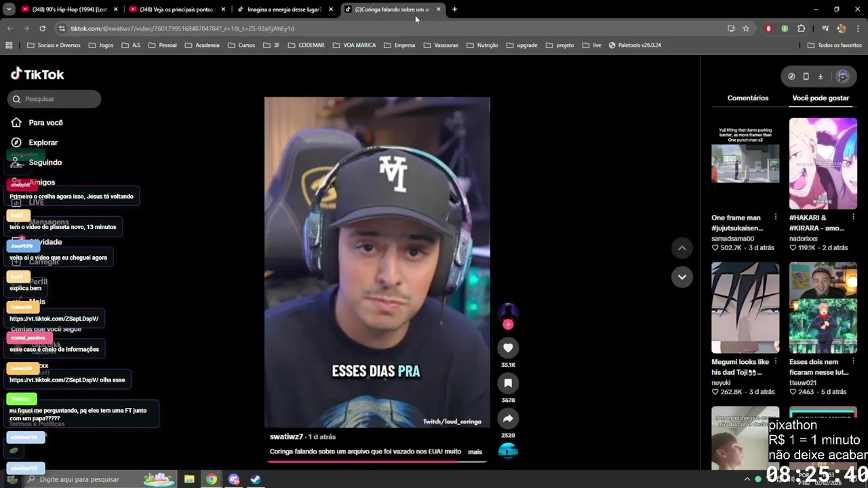Open File Explorer from taskbar

click(x=189, y=479)
